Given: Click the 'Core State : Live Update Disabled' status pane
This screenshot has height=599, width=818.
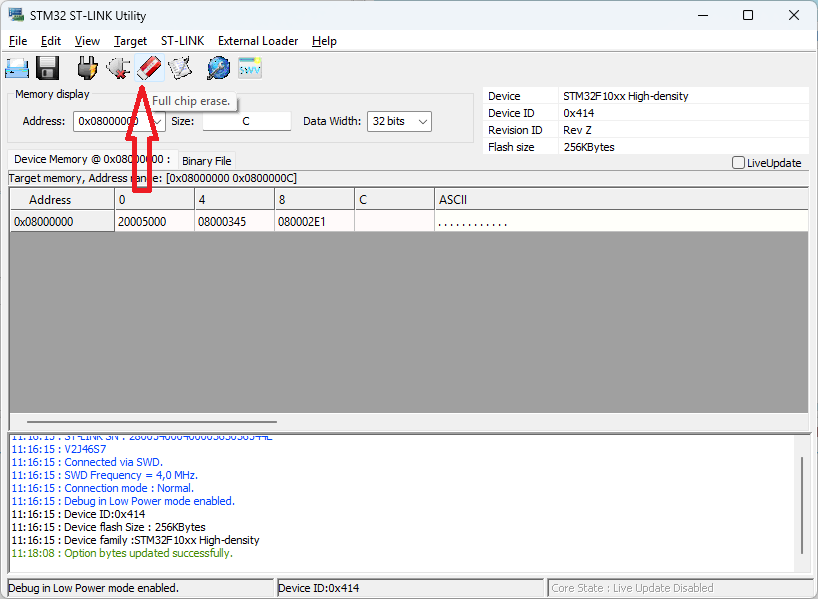Looking at the screenshot, I should pos(680,588).
